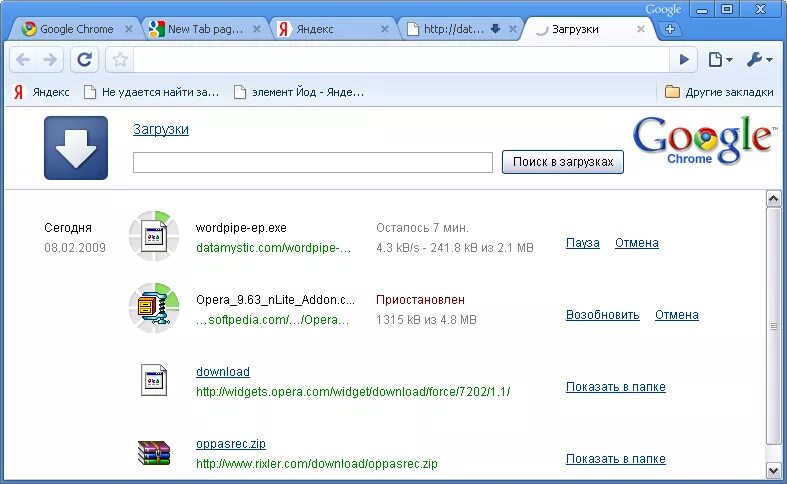Viewport: 787px width, 484px height.
Task: Open the oppasrec.zip file link
Action: click(x=231, y=444)
